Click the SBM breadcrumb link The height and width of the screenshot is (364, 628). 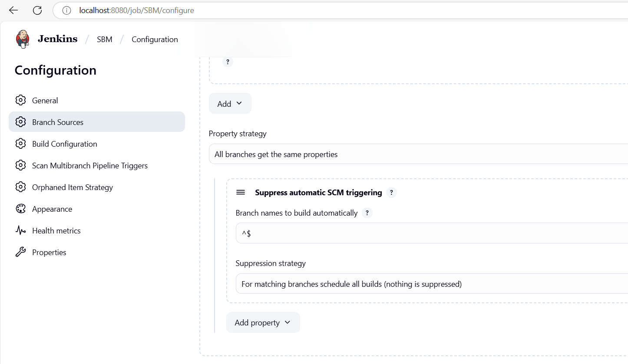pyautogui.click(x=105, y=39)
